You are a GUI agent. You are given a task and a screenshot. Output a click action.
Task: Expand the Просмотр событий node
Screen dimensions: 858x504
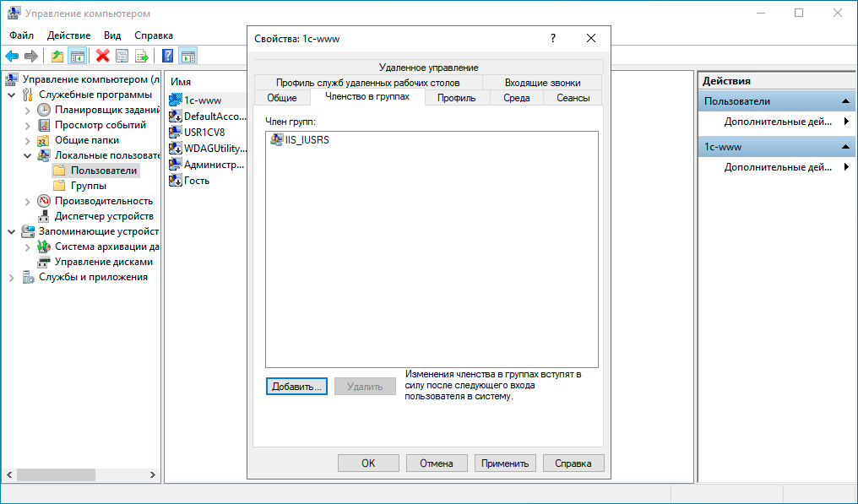point(27,125)
